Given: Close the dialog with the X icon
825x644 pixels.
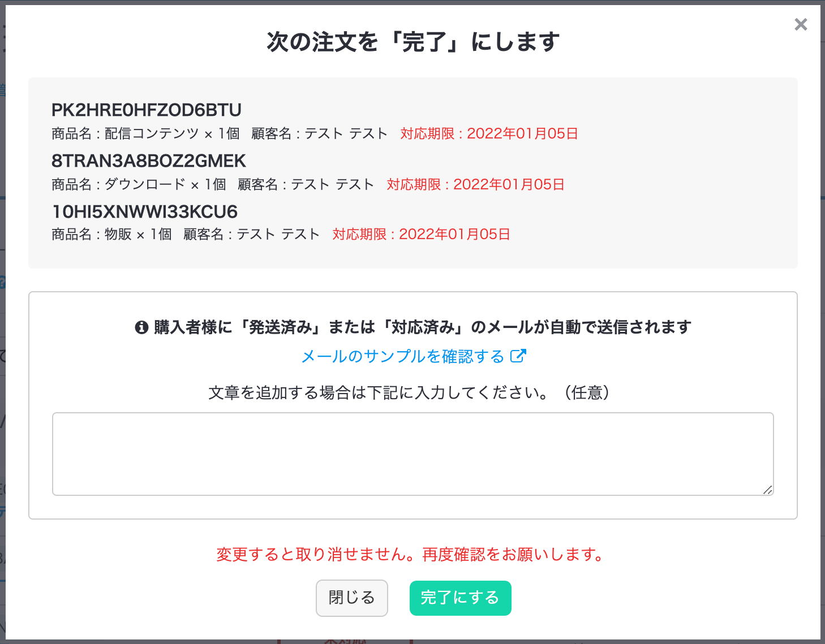Looking at the screenshot, I should pos(800,24).
